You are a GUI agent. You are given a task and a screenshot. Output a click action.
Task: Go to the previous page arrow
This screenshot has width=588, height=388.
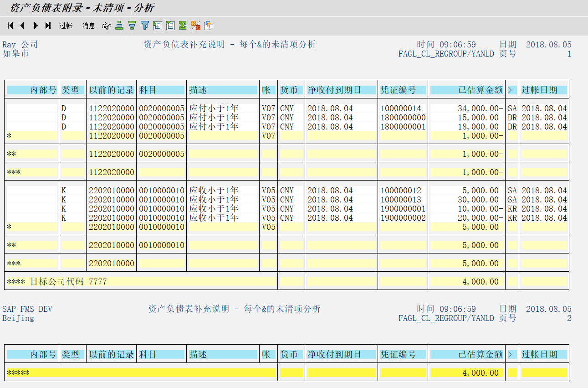[x=22, y=26]
